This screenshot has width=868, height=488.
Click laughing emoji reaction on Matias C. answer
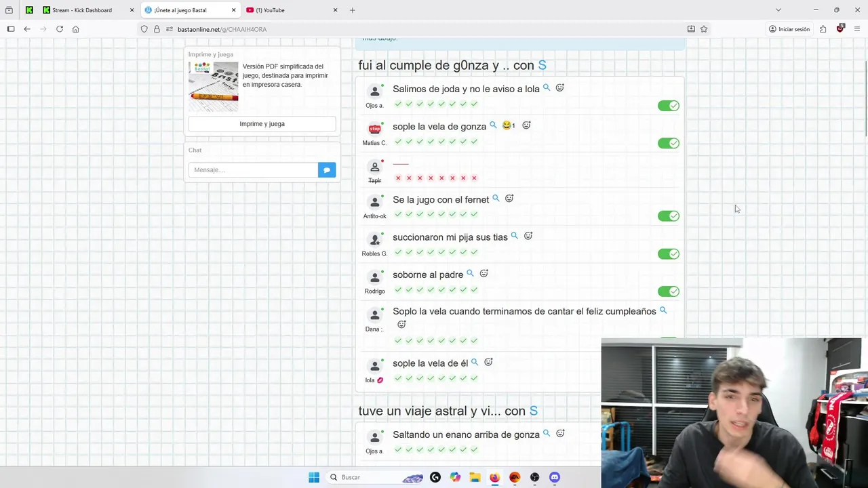[x=508, y=125]
